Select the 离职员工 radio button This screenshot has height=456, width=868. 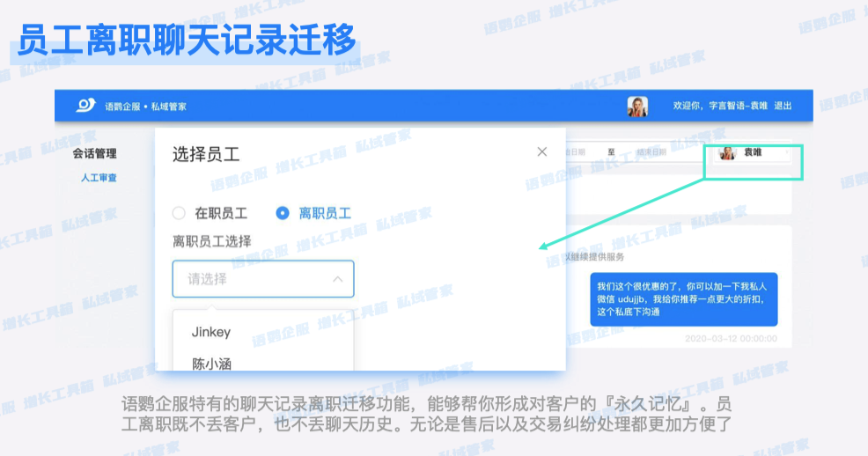(x=283, y=213)
